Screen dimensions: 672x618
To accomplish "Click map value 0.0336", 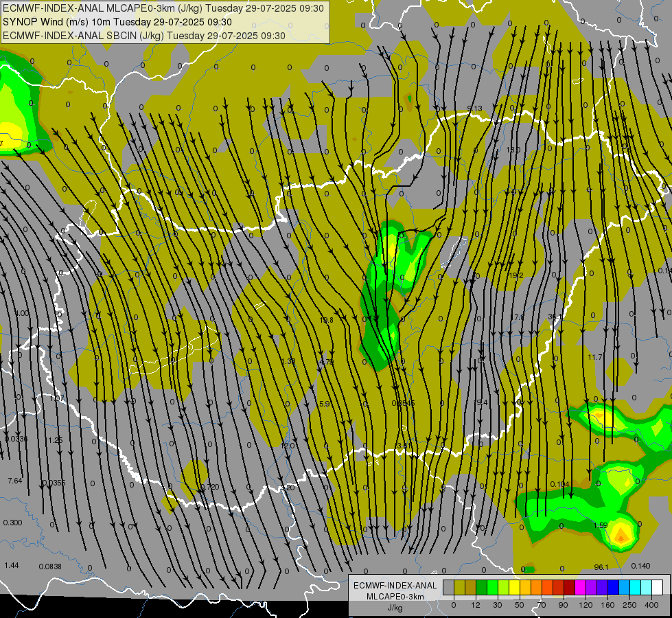I will point(16,439).
